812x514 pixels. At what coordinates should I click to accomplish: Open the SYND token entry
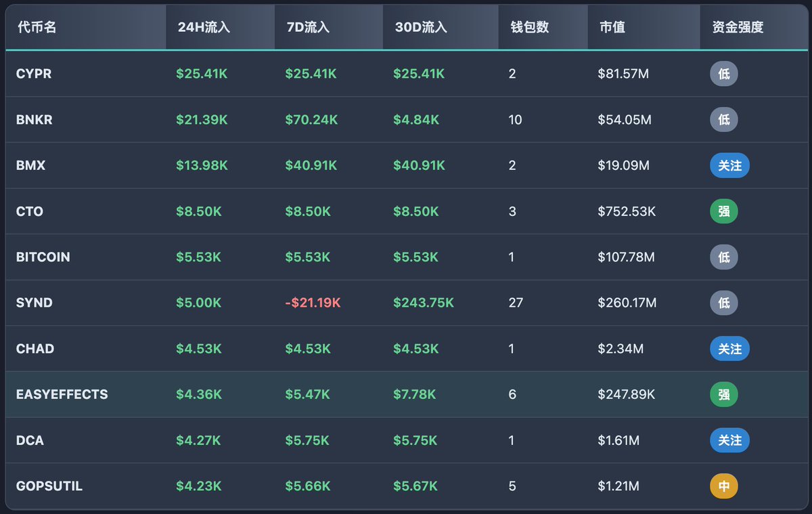[x=35, y=303]
